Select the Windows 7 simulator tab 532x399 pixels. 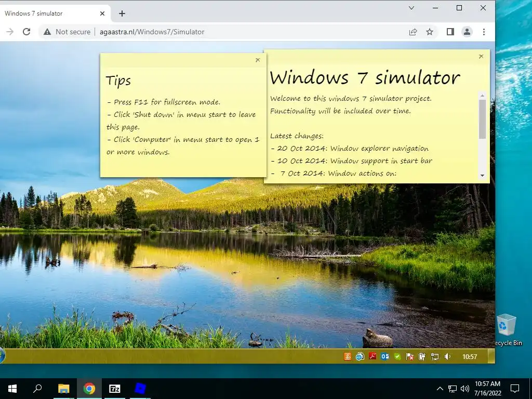[x=54, y=14]
